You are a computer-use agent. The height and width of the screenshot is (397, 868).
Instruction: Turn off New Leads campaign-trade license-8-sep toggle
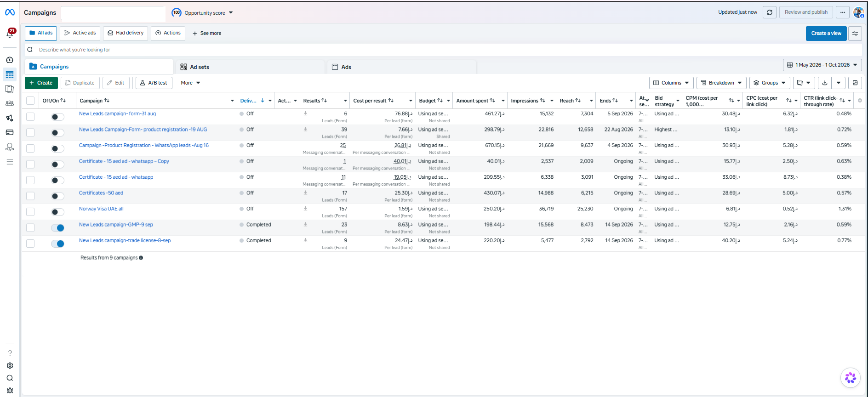coord(57,244)
